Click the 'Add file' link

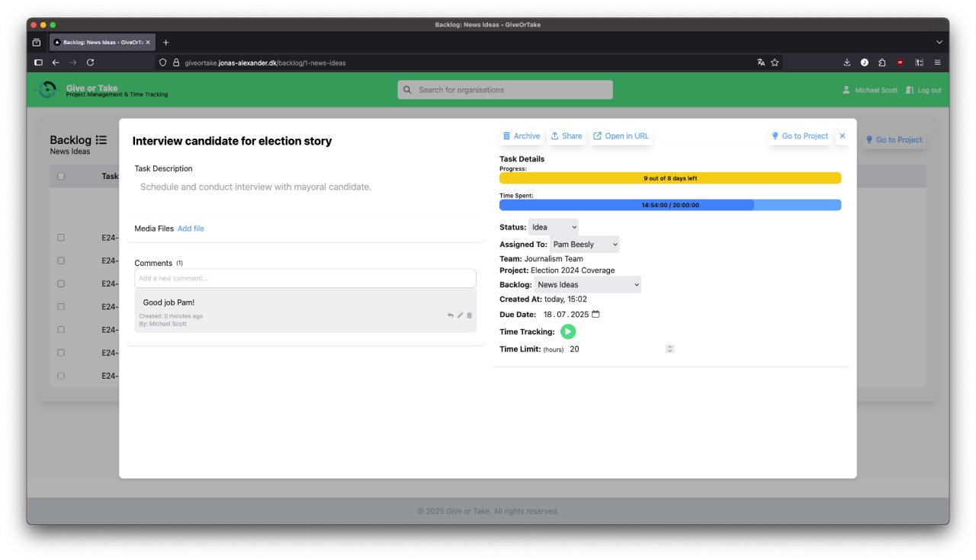191,229
